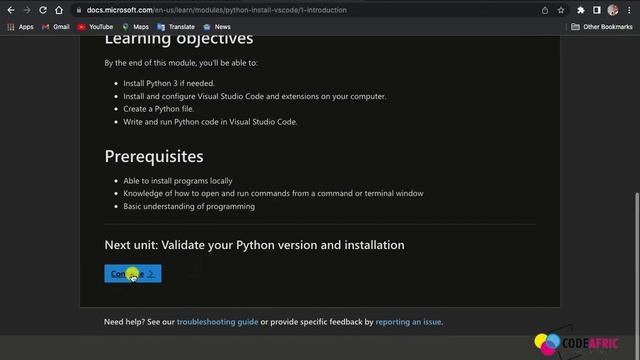Open the Gmail bookmark

pos(56,27)
